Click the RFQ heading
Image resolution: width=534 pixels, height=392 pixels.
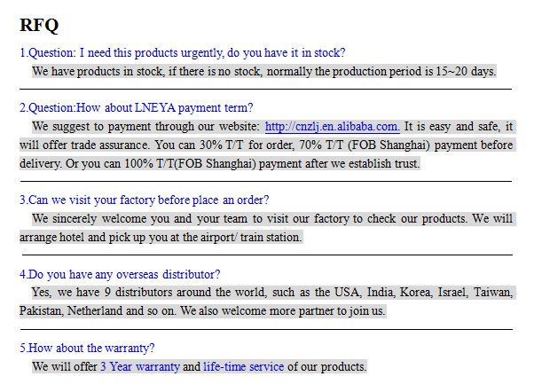click(39, 25)
